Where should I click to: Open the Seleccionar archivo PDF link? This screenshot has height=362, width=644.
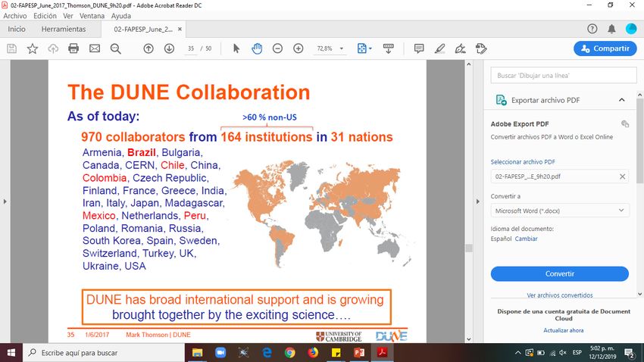click(x=523, y=162)
